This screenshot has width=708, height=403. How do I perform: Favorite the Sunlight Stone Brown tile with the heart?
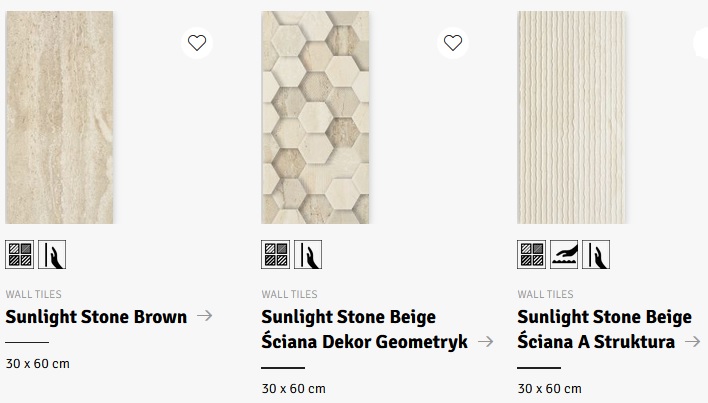point(197,43)
